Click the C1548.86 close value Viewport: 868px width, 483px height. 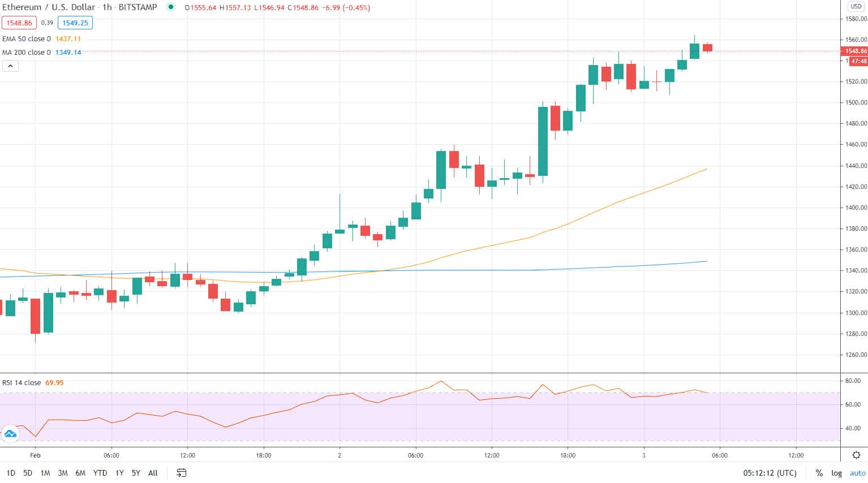303,8
